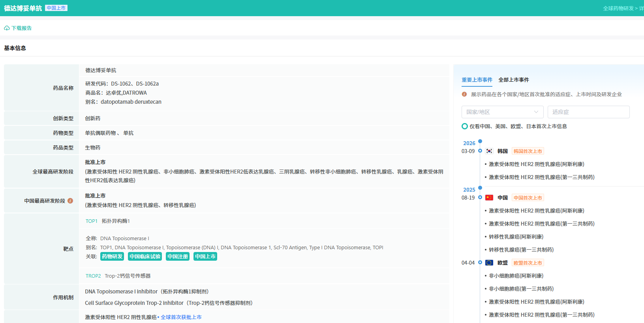The width and height of the screenshot is (644, 323).
Task: Click the info icon beside 中国最高研发阶段
Action: pos(70,201)
